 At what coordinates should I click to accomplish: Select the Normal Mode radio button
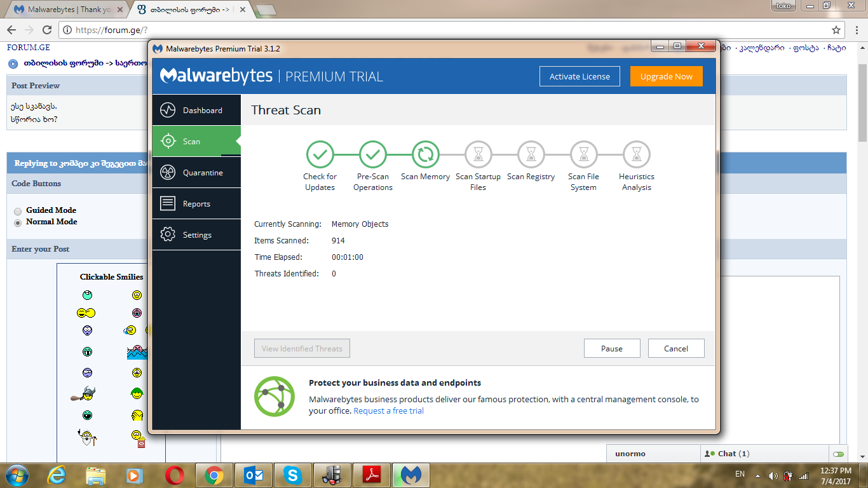(x=18, y=222)
